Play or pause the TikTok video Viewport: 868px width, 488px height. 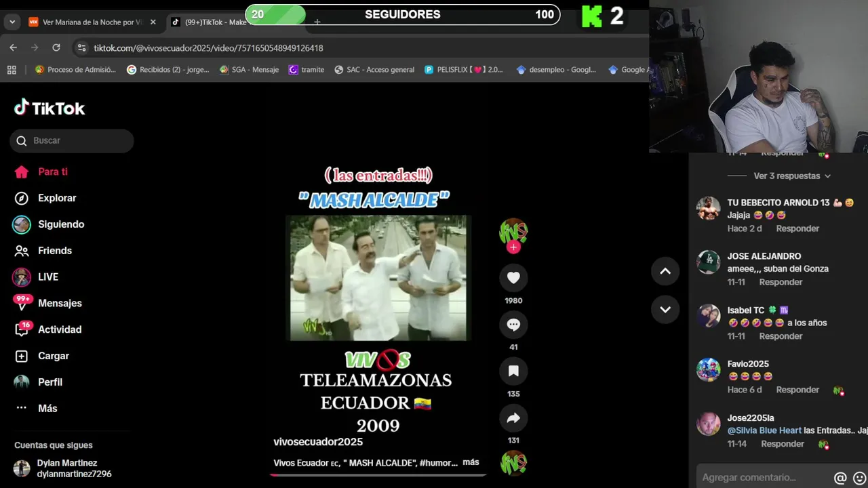point(378,278)
